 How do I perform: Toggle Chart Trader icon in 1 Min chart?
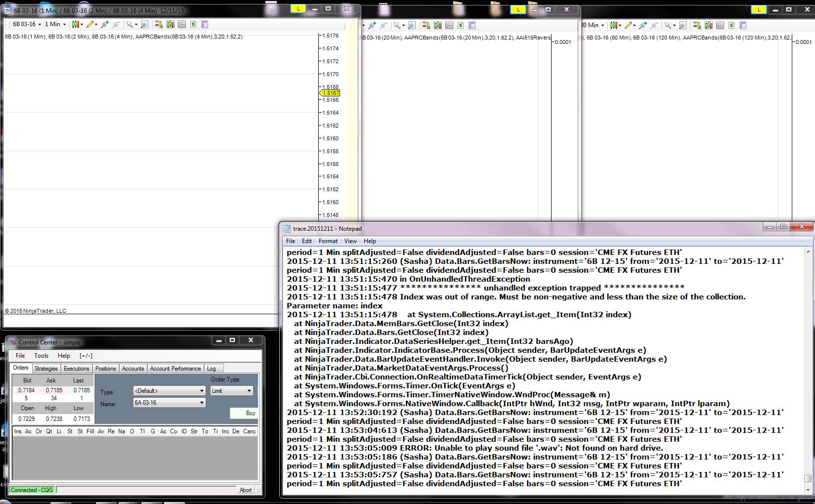[159, 24]
